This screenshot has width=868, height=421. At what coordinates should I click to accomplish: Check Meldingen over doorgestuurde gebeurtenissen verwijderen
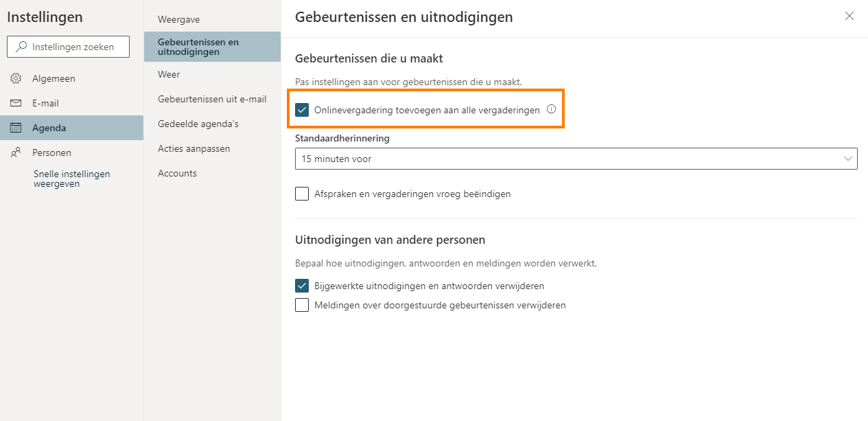coord(302,305)
